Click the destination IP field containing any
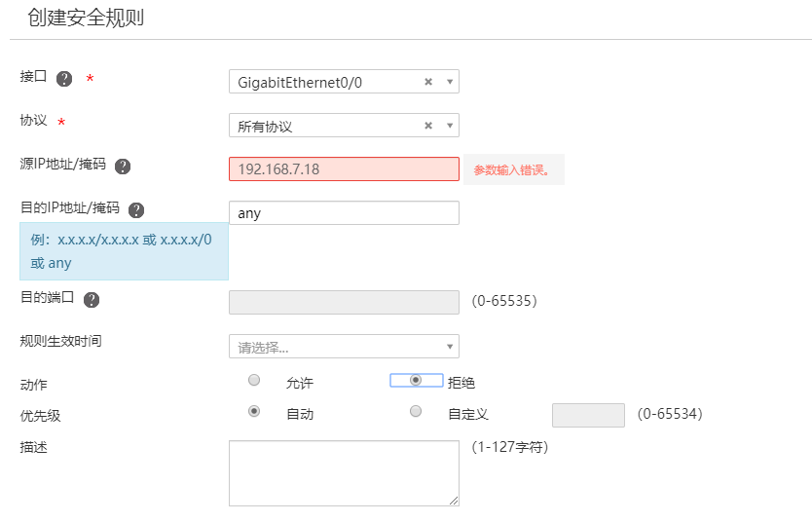The width and height of the screenshot is (812, 522). click(344, 213)
